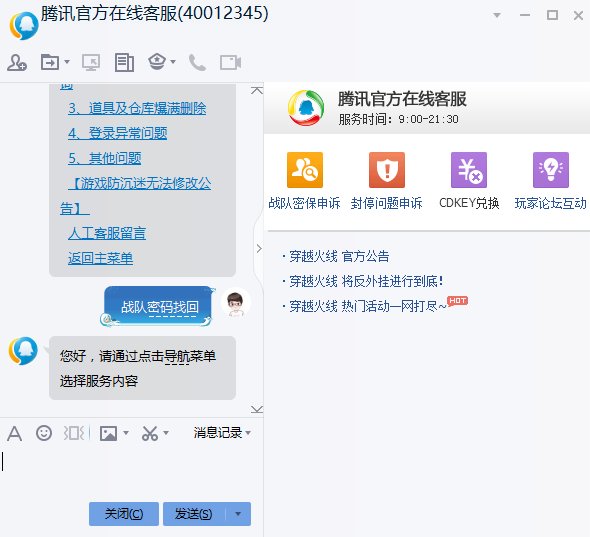This screenshot has height=537, width=590.
Task: Click the service bot avatar beside reply
Action: tap(23, 351)
